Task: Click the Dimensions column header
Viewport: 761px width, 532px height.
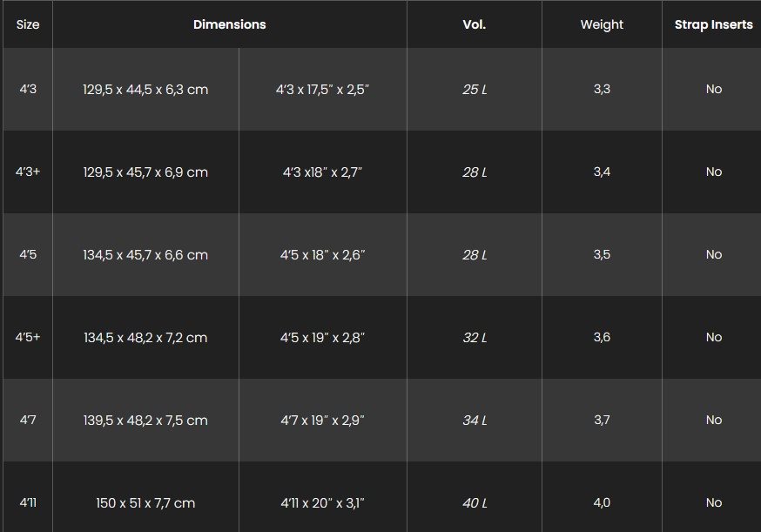Action: [x=230, y=24]
